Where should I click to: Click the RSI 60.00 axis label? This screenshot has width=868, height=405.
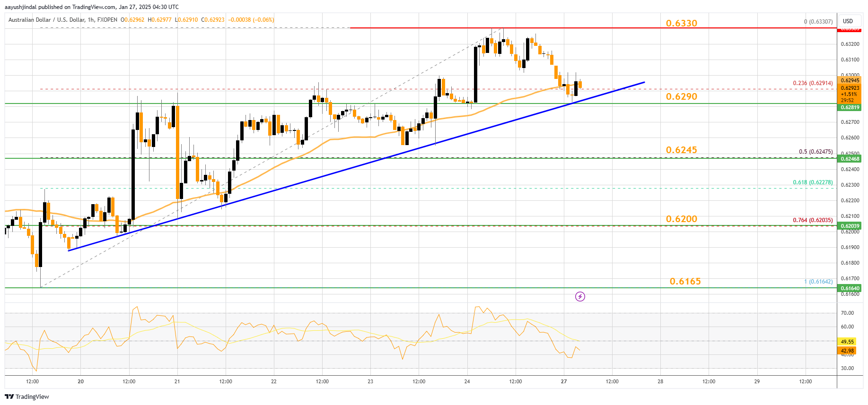[847, 327]
